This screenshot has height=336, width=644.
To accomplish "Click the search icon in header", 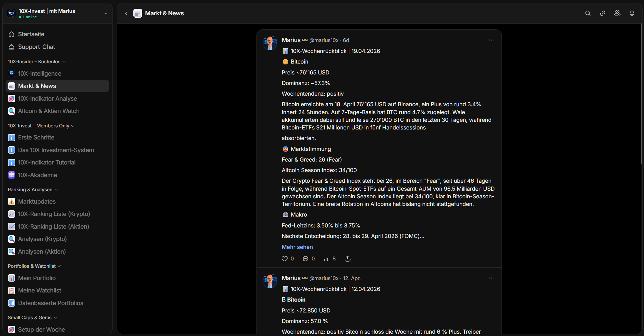I will [x=588, y=13].
